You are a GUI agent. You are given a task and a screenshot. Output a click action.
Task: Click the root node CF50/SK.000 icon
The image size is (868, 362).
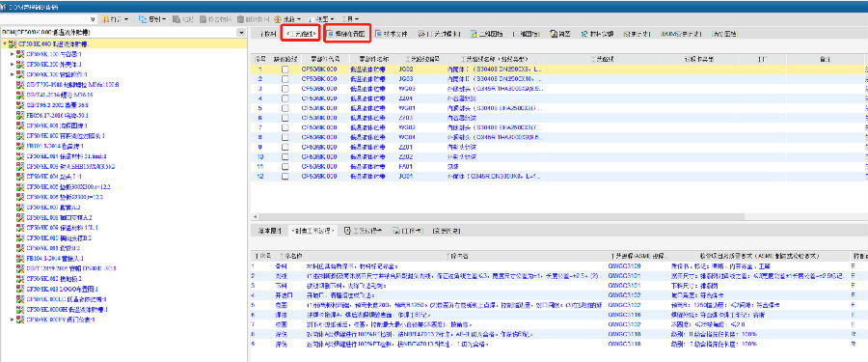(13, 43)
